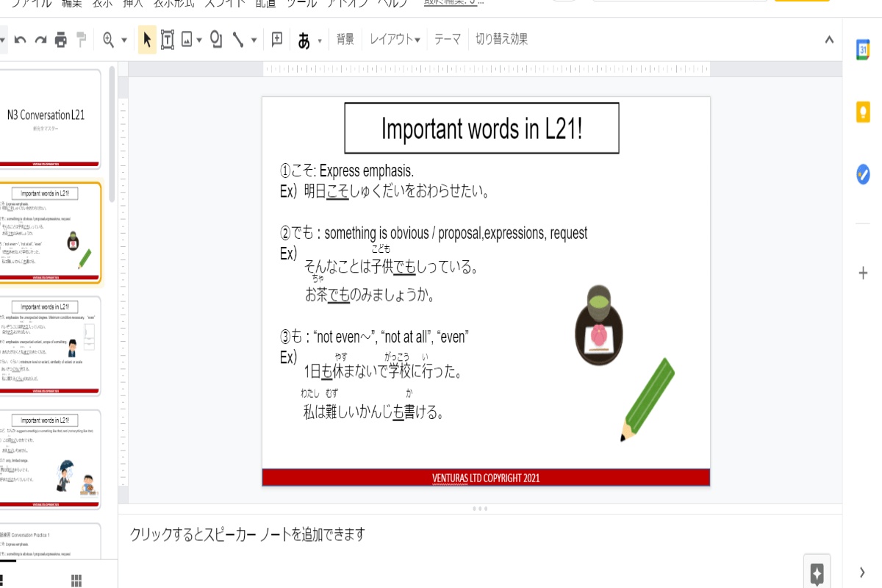Image resolution: width=882 pixels, height=588 pixels.
Task: Click the 背景 background button
Action: [x=345, y=40]
